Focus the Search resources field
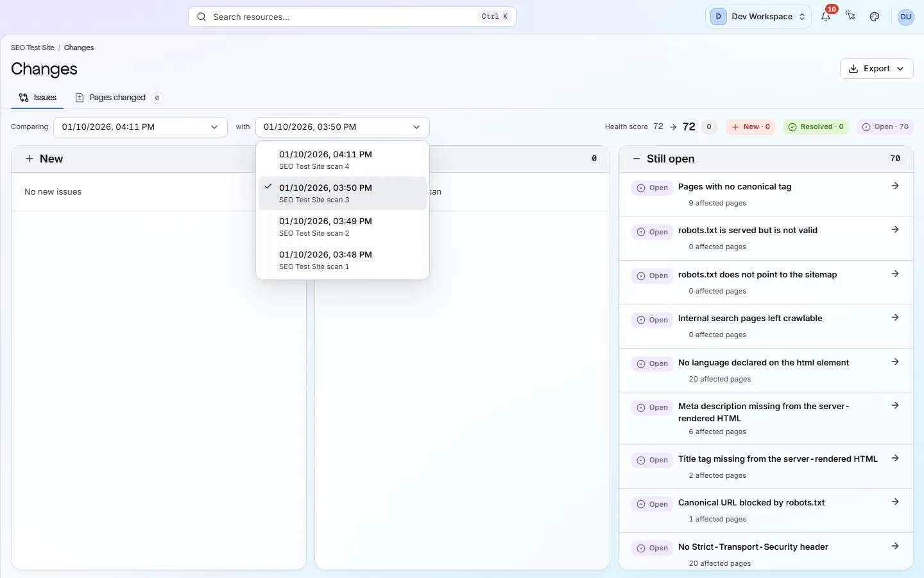924x578 pixels. pyautogui.click(x=352, y=17)
